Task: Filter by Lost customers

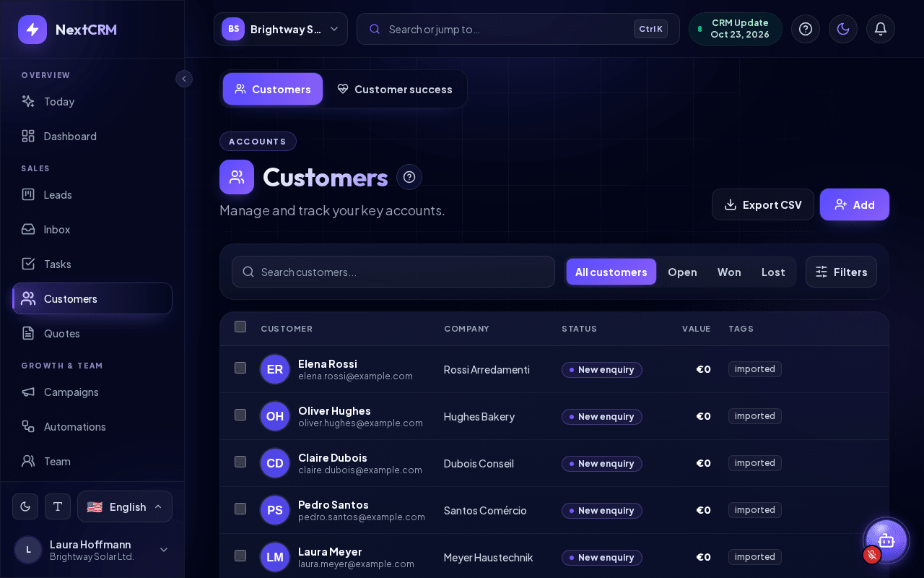Action: pyautogui.click(x=773, y=272)
